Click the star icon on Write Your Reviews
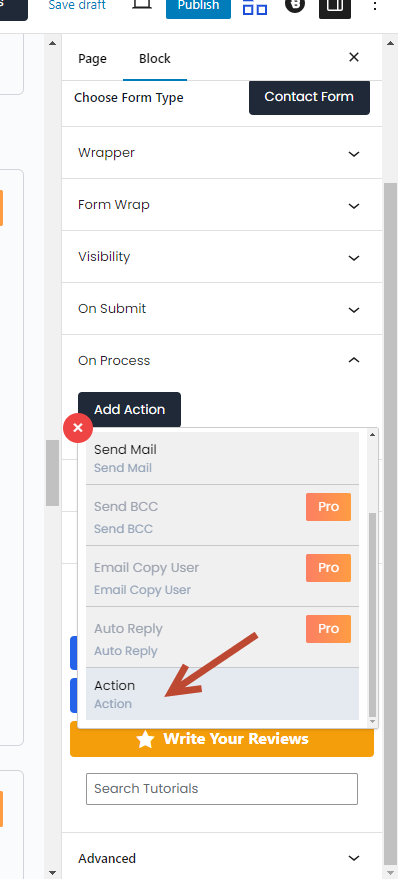 (145, 739)
